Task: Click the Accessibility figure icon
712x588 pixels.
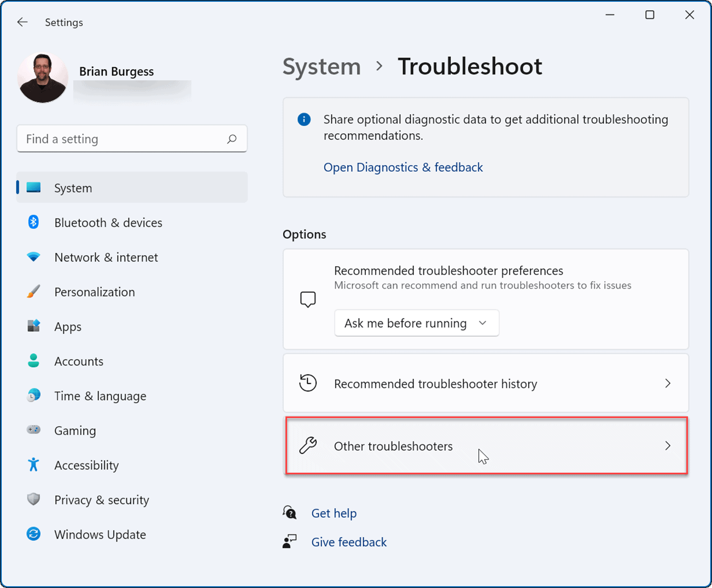Action: click(33, 465)
